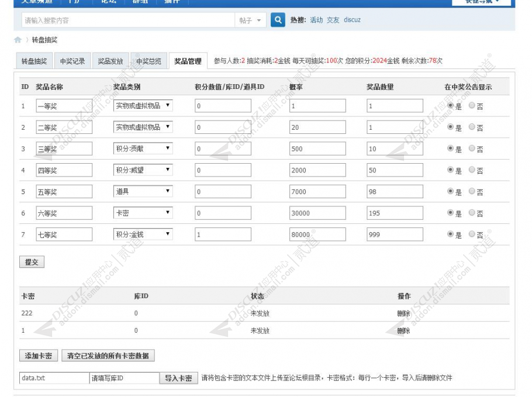Open hot search link discuz

pos(352,20)
